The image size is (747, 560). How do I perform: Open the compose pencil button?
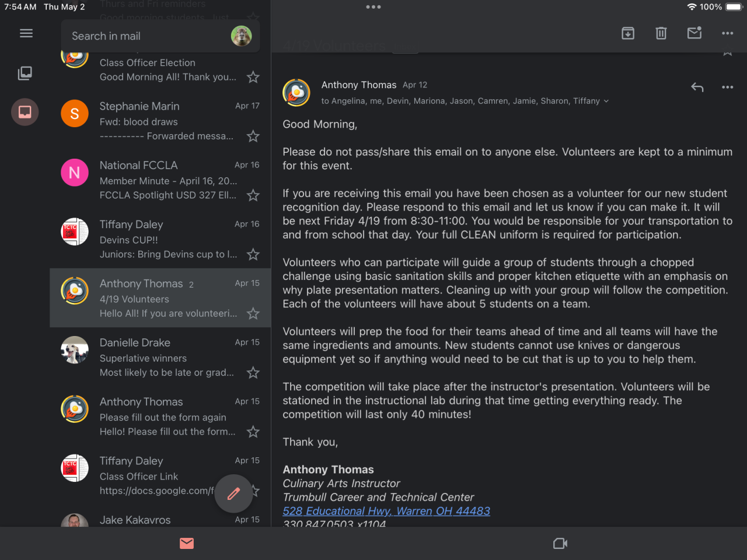233,494
